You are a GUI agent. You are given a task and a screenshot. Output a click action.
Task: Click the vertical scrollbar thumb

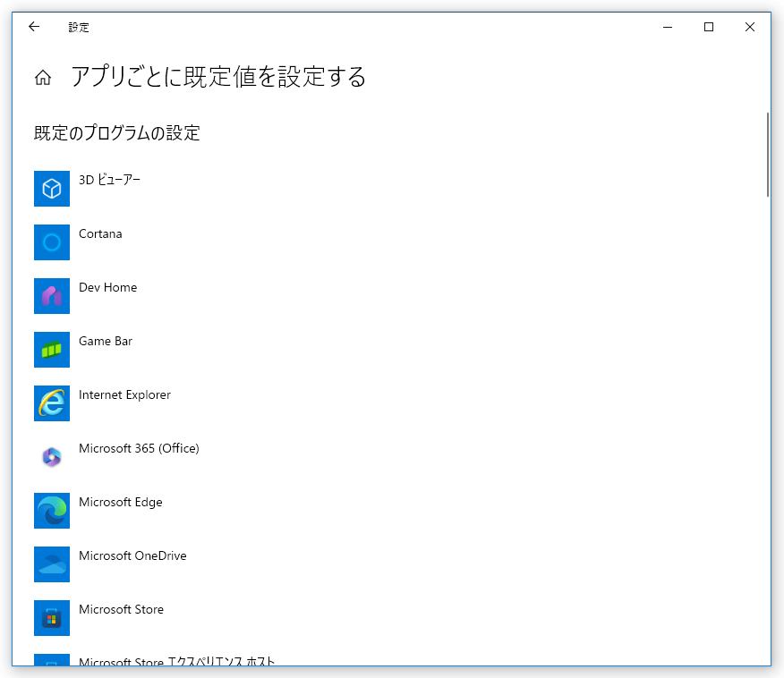[768, 155]
